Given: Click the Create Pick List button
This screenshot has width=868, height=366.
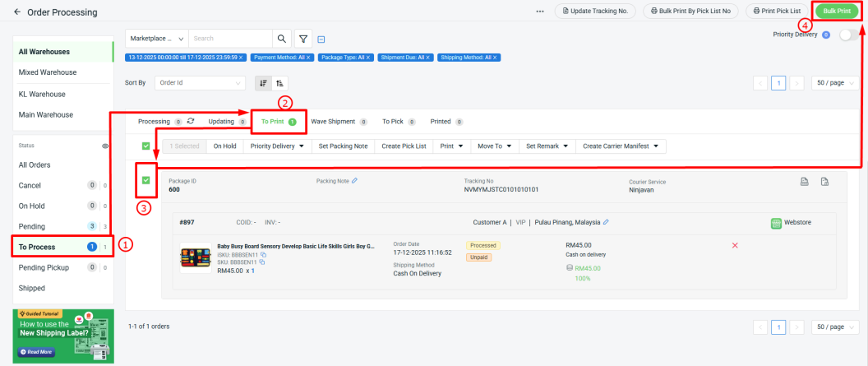Looking at the screenshot, I should [x=404, y=146].
